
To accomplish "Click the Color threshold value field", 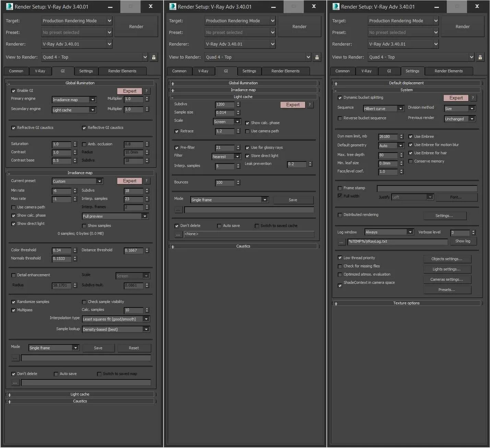I will click(x=62, y=251).
